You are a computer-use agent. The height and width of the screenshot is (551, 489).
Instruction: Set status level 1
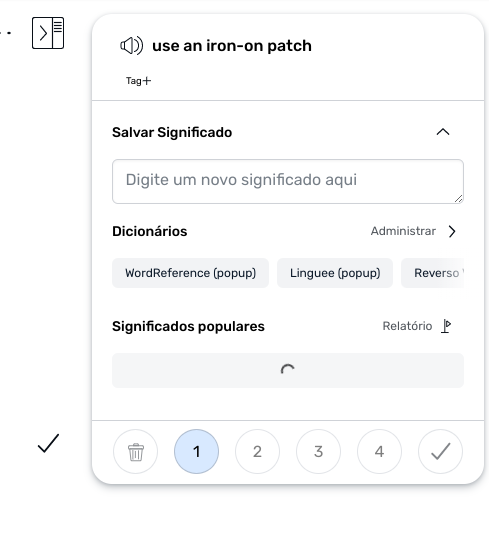click(196, 452)
